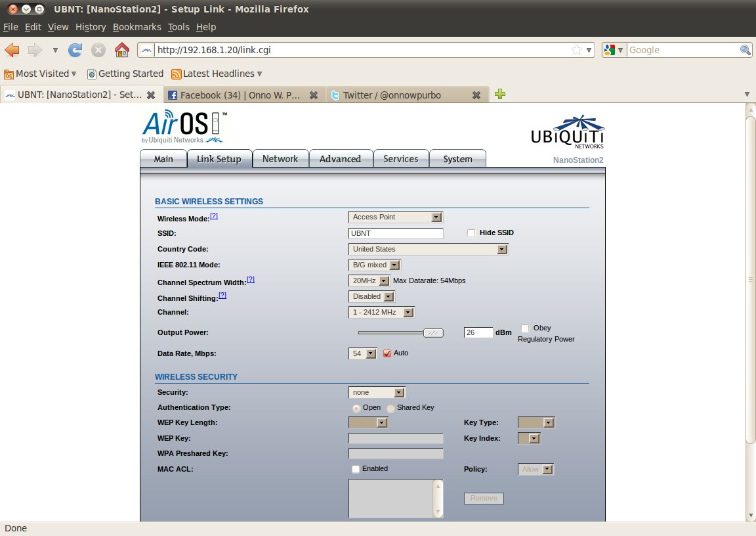Image resolution: width=756 pixels, height=536 pixels.
Task: Open the History menu
Action: pos(91,27)
